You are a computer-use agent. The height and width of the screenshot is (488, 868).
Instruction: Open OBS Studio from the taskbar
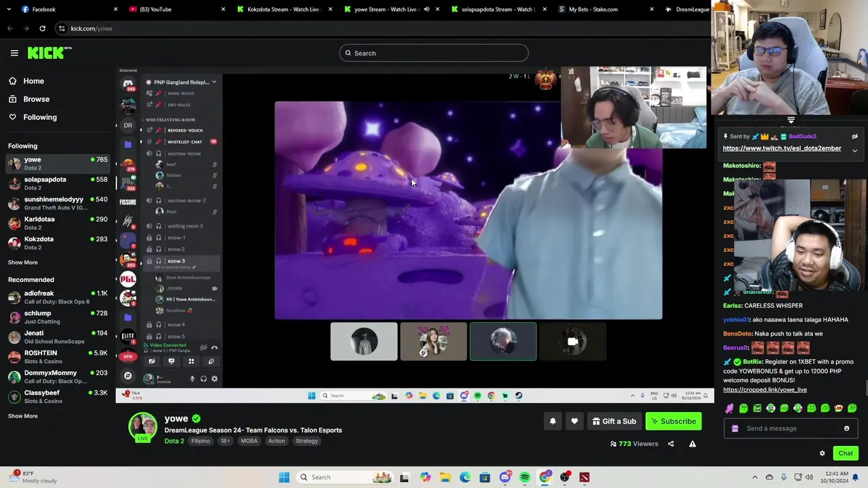pyautogui.click(x=564, y=477)
